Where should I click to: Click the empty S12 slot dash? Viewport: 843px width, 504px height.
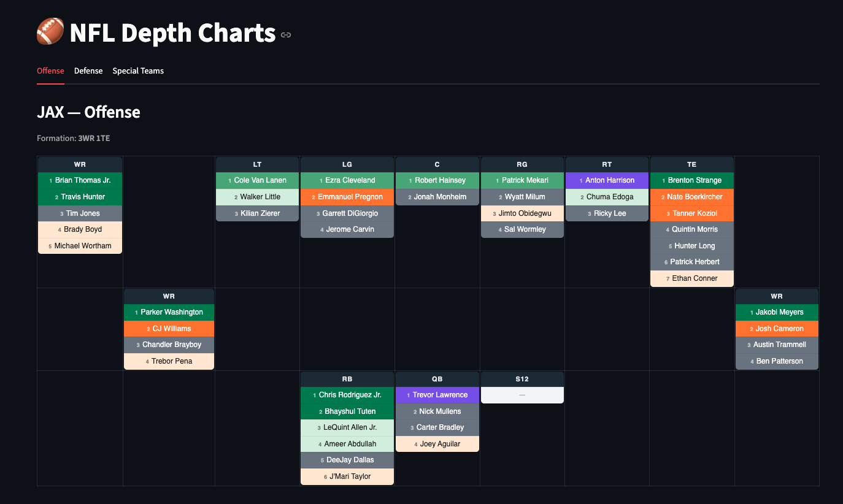point(522,395)
